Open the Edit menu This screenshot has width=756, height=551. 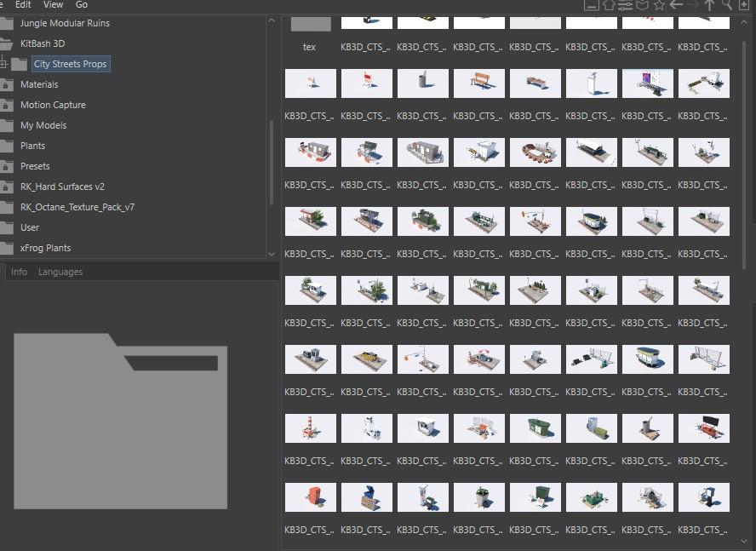(x=23, y=4)
